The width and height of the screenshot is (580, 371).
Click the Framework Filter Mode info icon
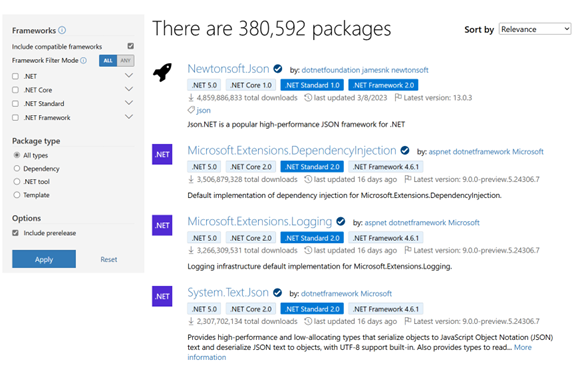[x=84, y=60]
